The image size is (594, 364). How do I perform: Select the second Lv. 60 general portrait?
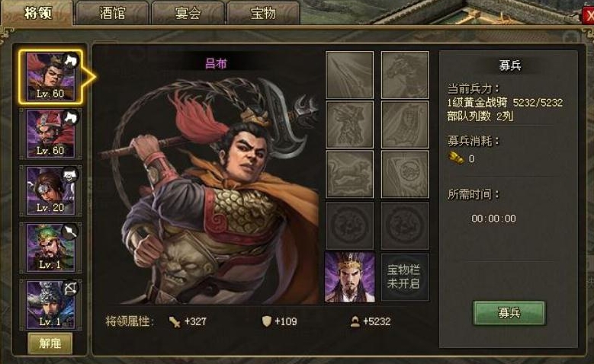50,133
